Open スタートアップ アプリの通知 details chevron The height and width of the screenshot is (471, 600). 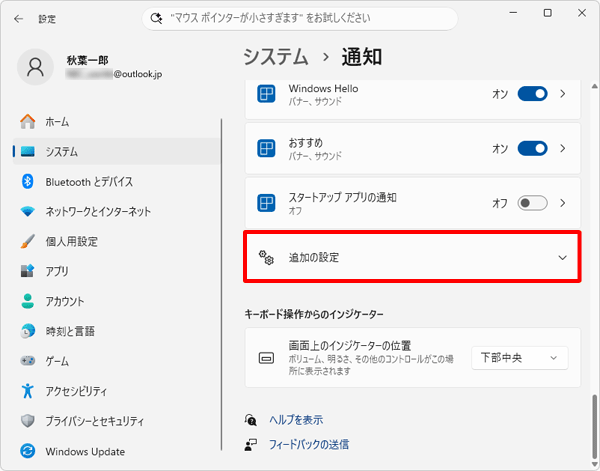562,203
